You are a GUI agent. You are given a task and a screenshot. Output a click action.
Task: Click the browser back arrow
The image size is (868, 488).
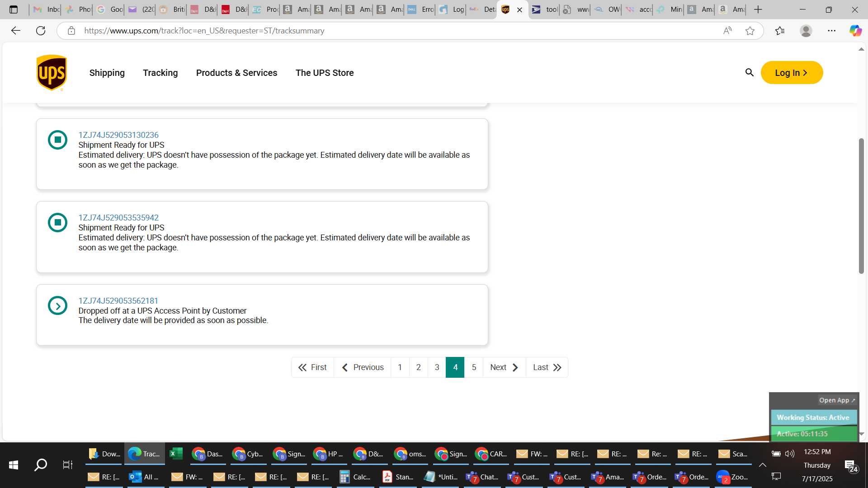[x=16, y=31]
